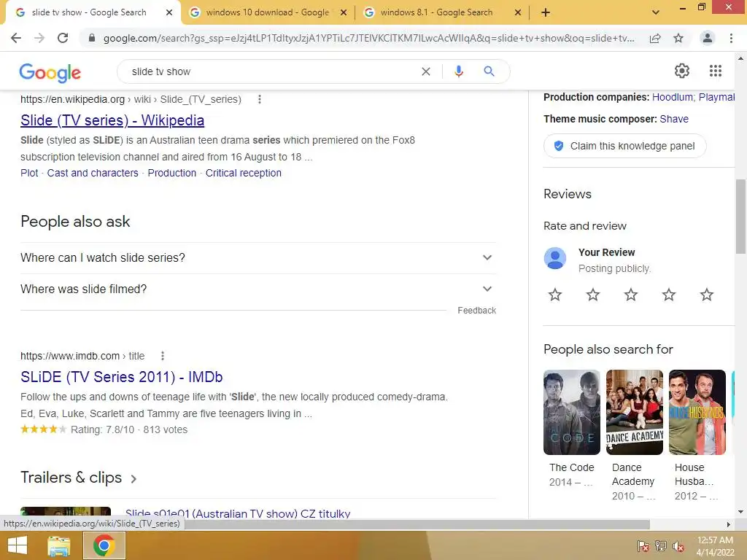This screenshot has height=560, width=747.
Task: Click the Google logo
Action: click(50, 72)
